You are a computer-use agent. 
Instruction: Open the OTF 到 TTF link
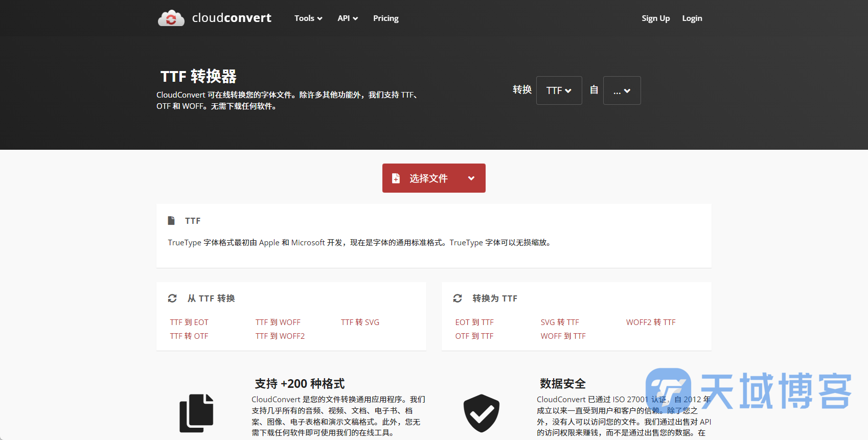pos(474,336)
